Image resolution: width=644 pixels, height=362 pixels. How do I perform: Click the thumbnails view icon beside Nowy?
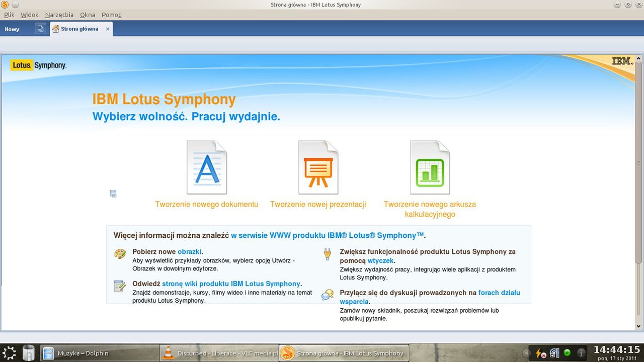[x=40, y=29]
